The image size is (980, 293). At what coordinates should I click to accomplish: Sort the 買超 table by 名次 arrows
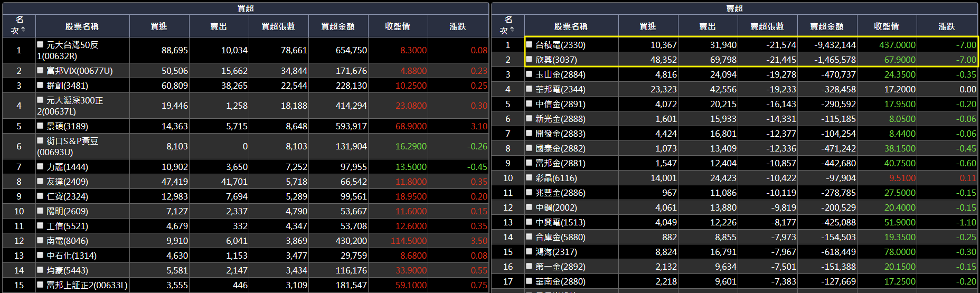pyautogui.click(x=23, y=30)
